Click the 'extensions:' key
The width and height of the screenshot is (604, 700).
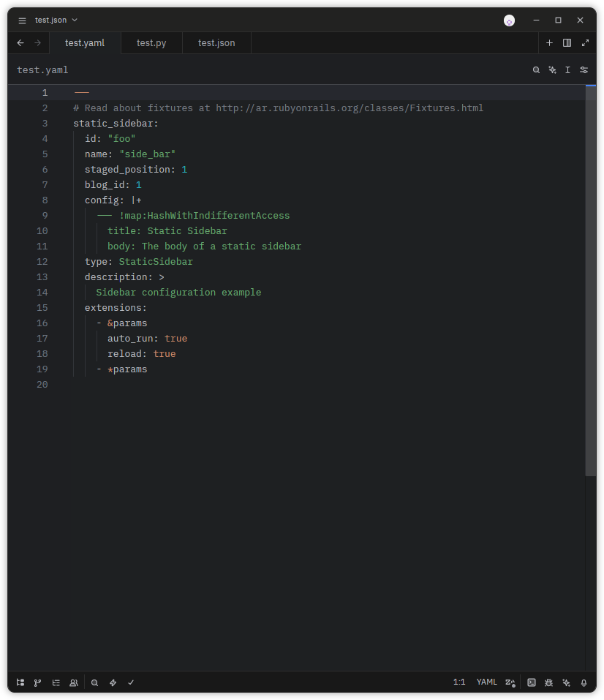pos(116,308)
